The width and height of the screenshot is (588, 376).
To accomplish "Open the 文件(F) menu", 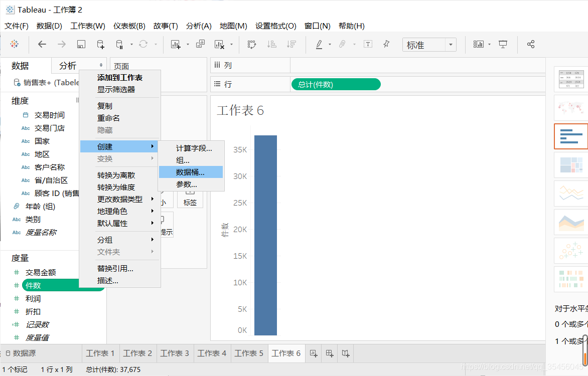I will tap(16, 26).
